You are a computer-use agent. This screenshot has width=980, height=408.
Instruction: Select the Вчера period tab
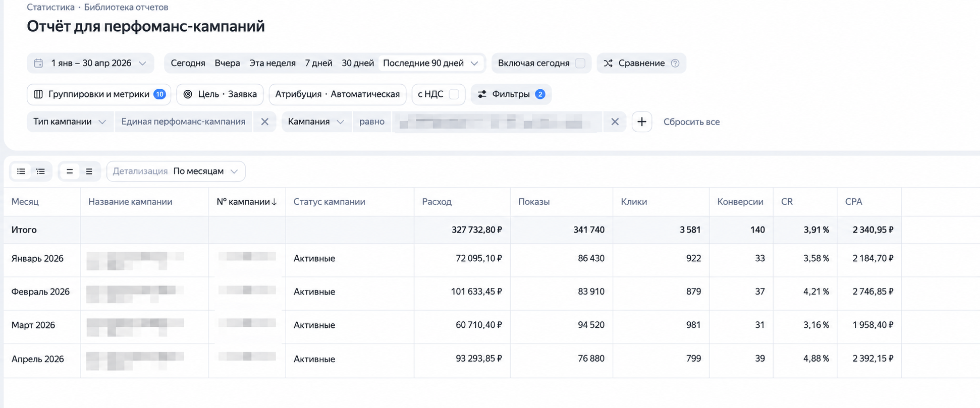227,63
